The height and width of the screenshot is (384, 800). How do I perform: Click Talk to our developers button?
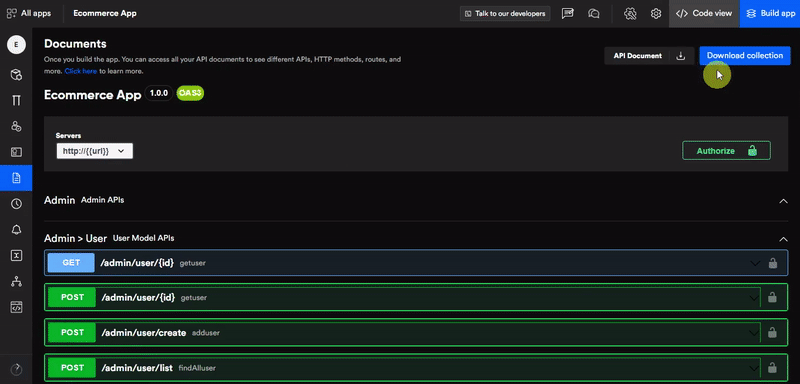tap(505, 14)
